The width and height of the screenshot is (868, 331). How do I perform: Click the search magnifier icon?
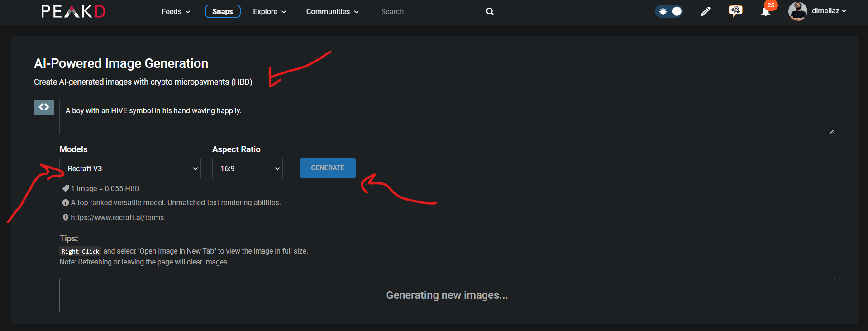490,11
